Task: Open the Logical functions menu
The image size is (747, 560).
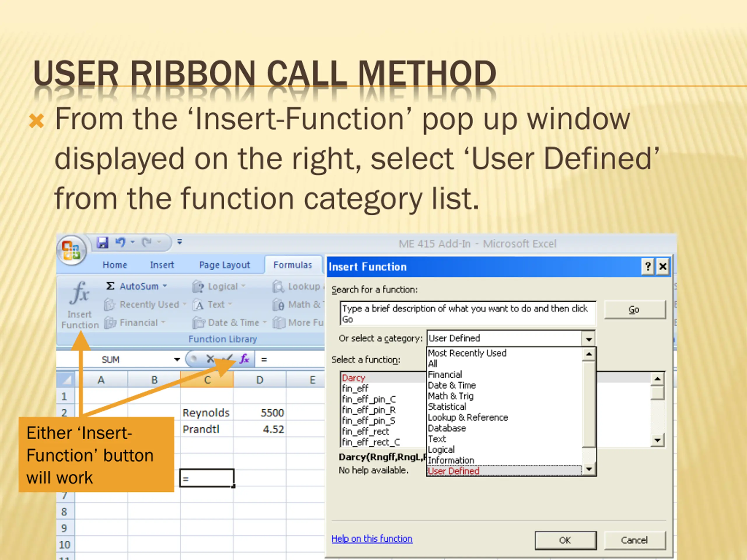Action: point(219,286)
